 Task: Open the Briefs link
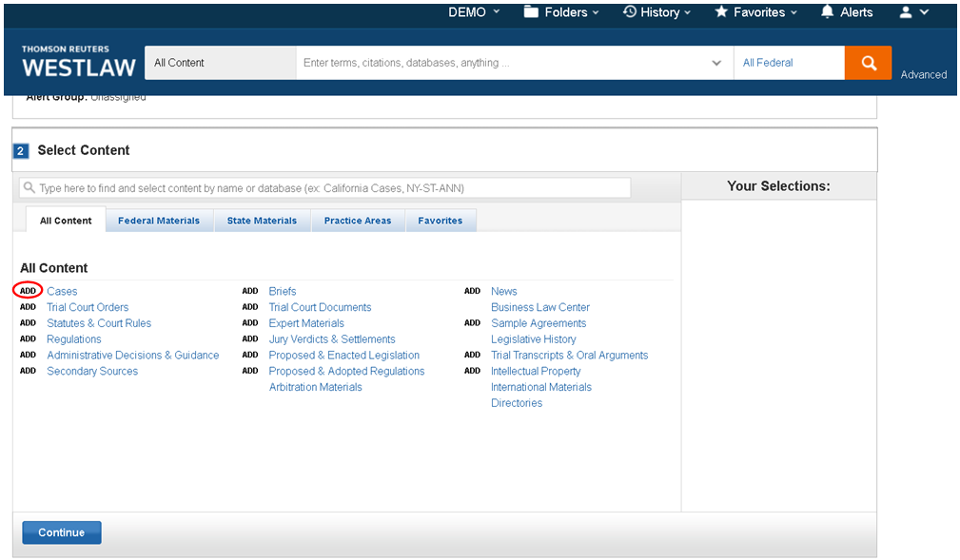click(283, 291)
